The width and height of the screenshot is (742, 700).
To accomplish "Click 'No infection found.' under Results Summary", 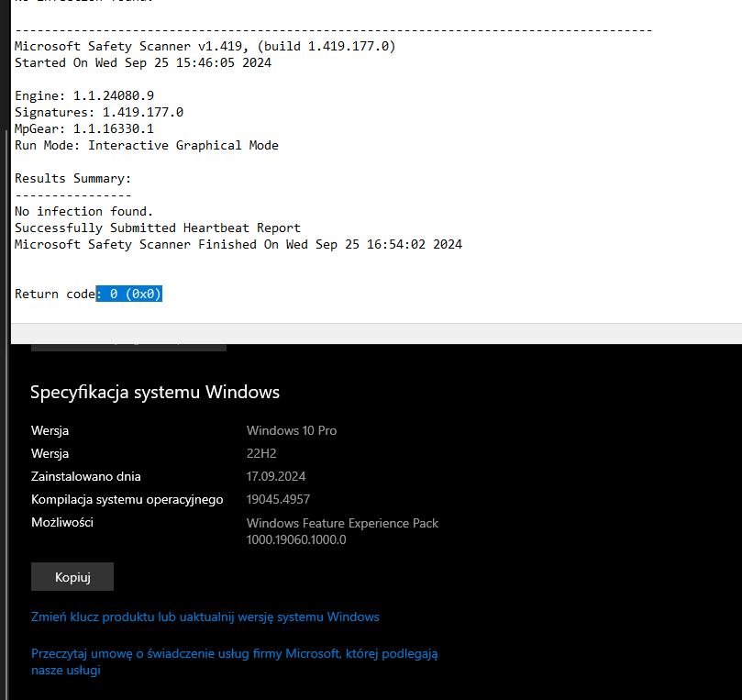I will [83, 211].
